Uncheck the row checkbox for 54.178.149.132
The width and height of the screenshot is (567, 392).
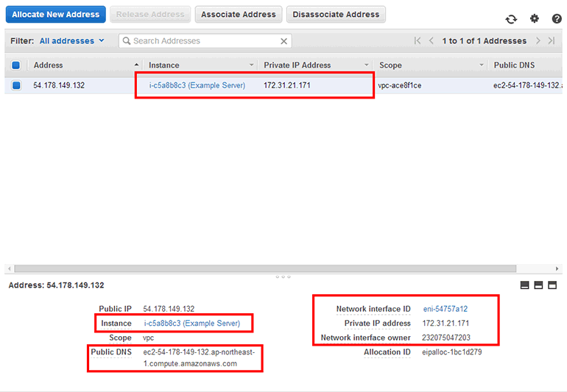16,85
